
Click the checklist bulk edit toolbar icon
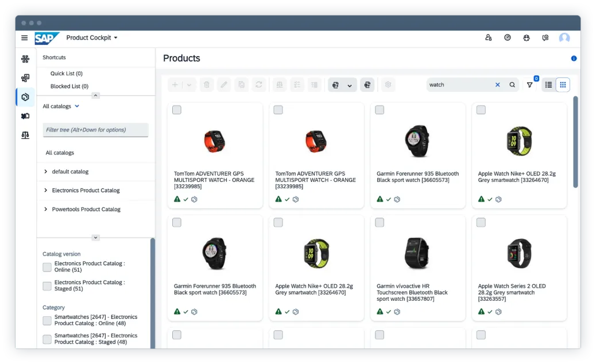tap(297, 85)
